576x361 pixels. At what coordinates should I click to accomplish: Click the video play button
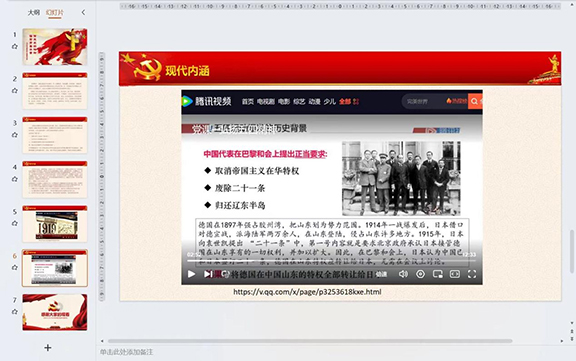pos(191,274)
